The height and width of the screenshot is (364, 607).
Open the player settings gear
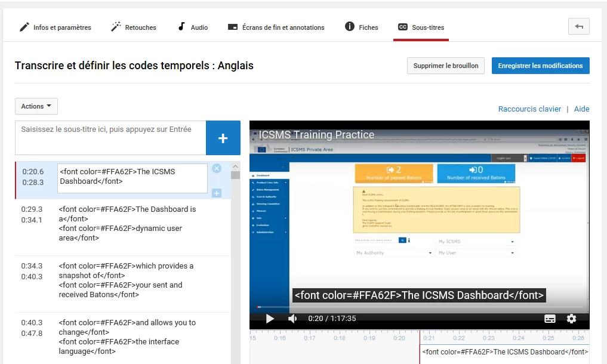point(571,319)
